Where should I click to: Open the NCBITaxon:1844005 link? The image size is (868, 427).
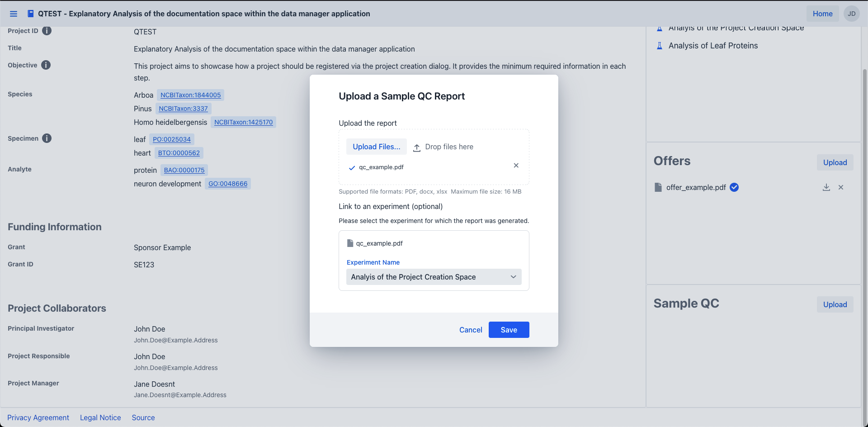190,95
